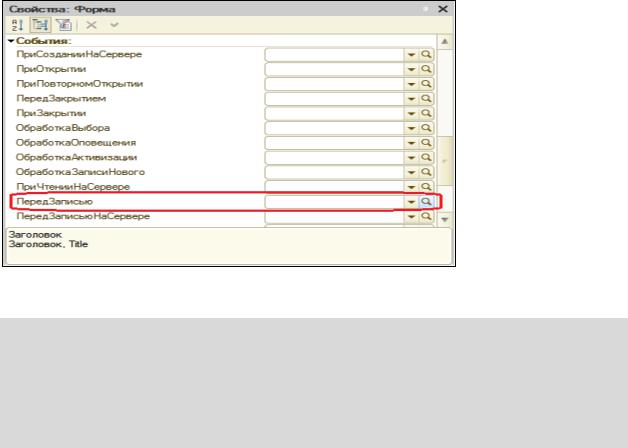The width and height of the screenshot is (628, 448).
Task: Click the magnifier icon for ПриЧтенииНаСервере
Action: [426, 187]
